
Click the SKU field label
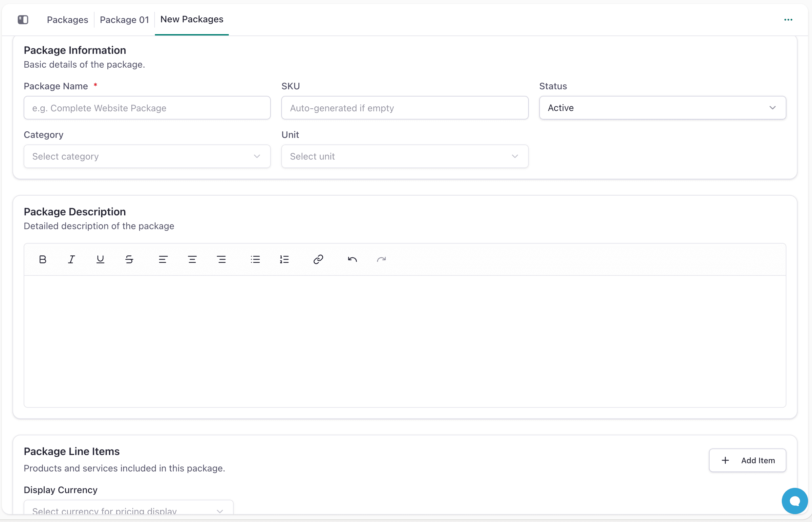coord(290,86)
